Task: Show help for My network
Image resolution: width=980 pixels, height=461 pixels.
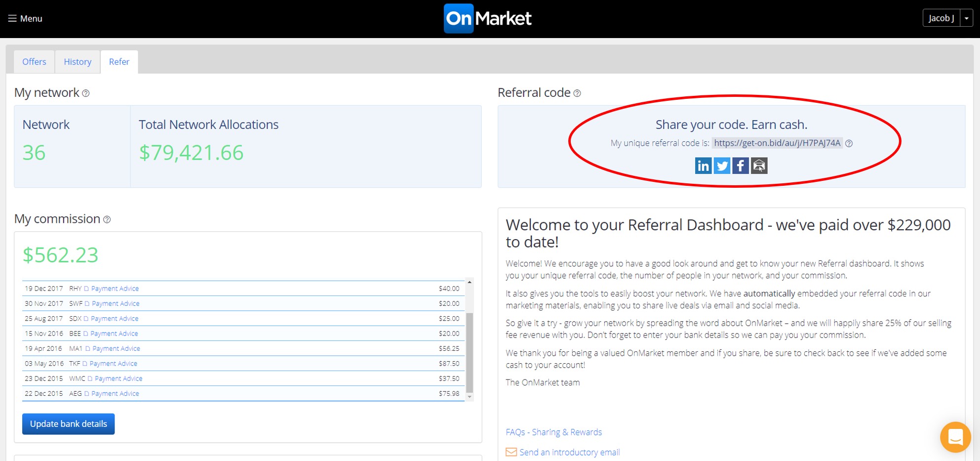Action: click(x=86, y=93)
